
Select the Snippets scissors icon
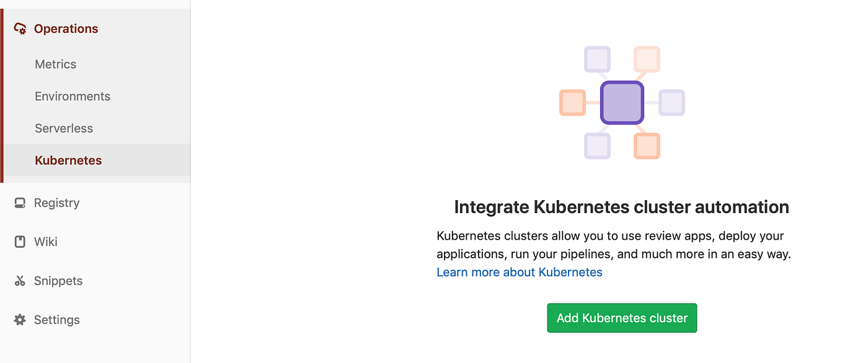[x=19, y=281]
